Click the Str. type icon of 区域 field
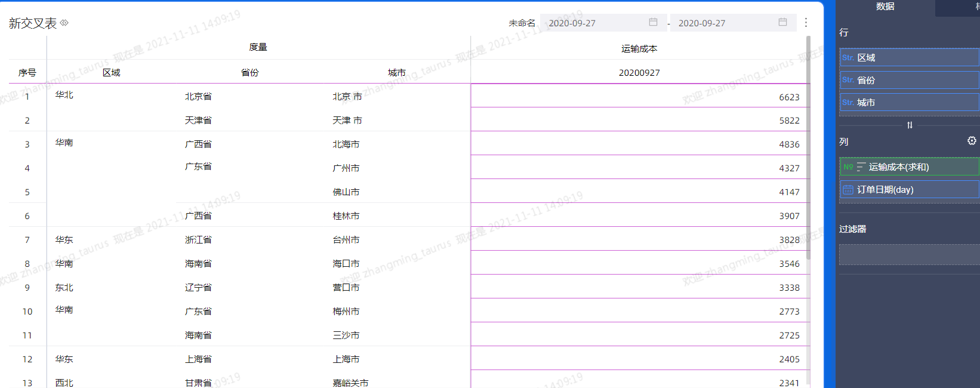The image size is (980, 388). pyautogui.click(x=848, y=58)
